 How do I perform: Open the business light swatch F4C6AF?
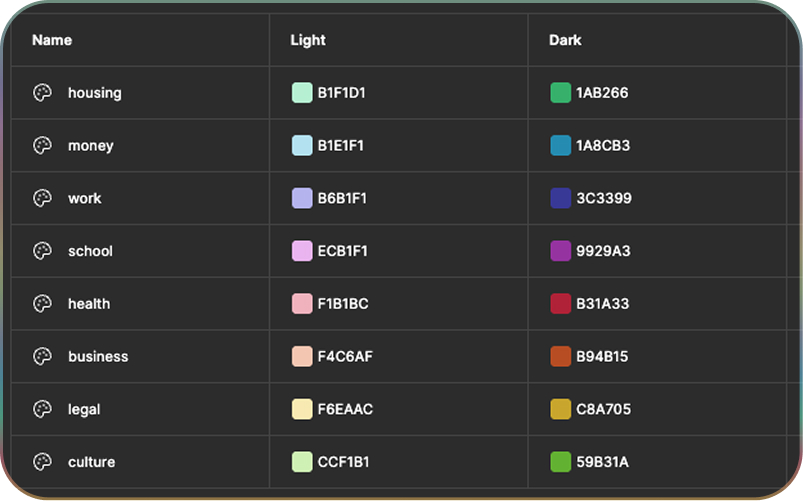pyautogui.click(x=302, y=357)
